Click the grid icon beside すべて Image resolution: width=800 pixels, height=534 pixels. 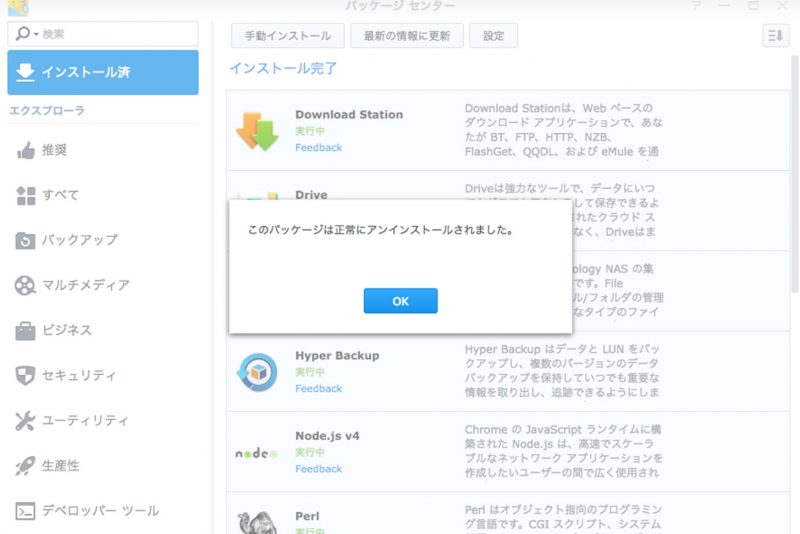pos(26,195)
